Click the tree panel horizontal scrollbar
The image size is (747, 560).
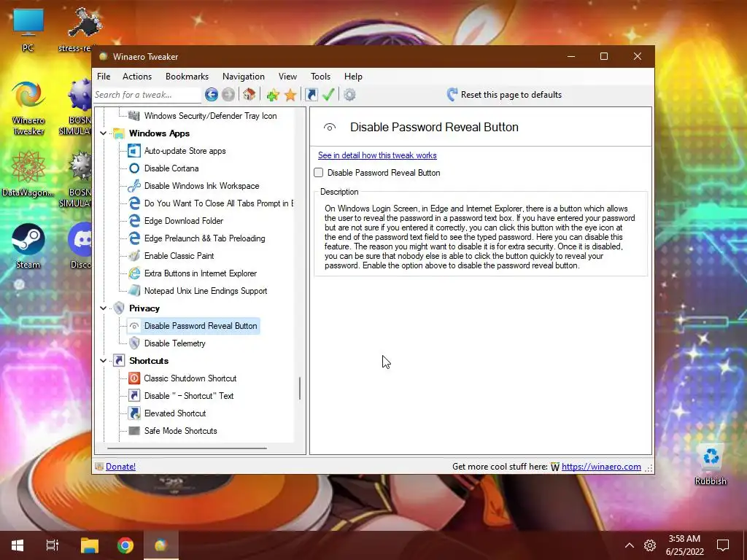(187, 448)
